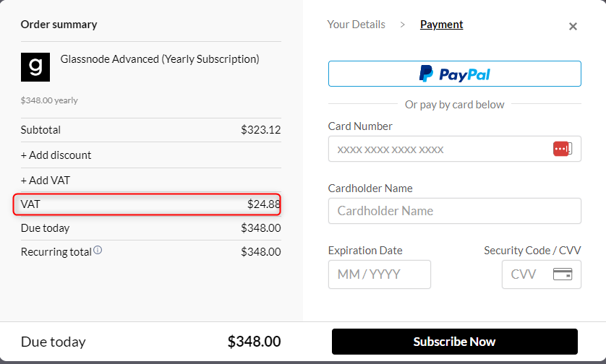The height and width of the screenshot is (364, 606).
Task: Click the breadcrumb arrow between steps
Action: (x=403, y=25)
